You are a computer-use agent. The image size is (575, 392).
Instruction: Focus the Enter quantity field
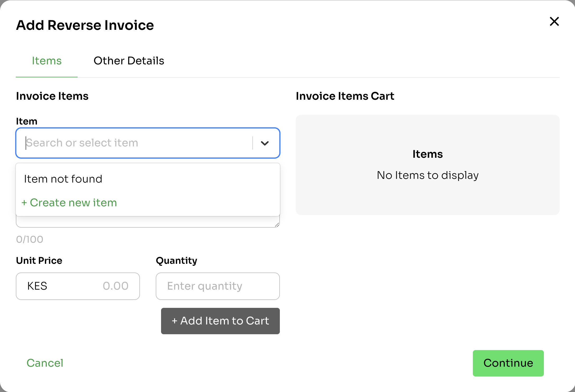[x=218, y=286]
